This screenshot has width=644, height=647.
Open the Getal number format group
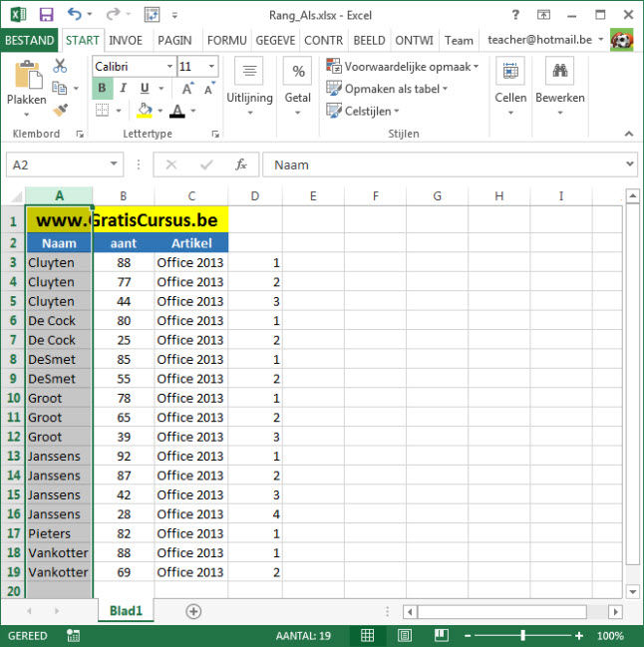click(x=297, y=88)
